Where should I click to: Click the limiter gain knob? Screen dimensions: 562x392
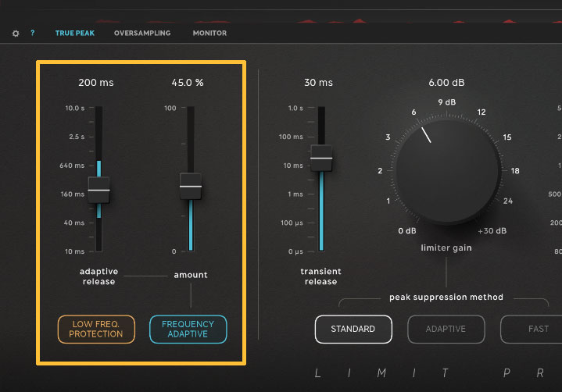pos(447,171)
